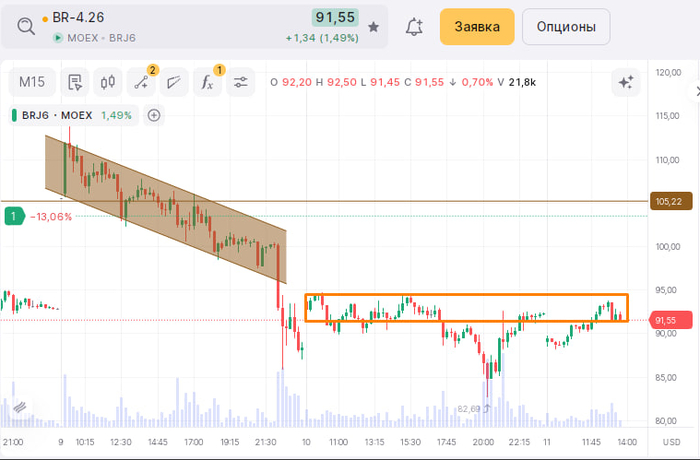Open the Опционы options view
This screenshot has width=700, height=460.
[x=565, y=27]
